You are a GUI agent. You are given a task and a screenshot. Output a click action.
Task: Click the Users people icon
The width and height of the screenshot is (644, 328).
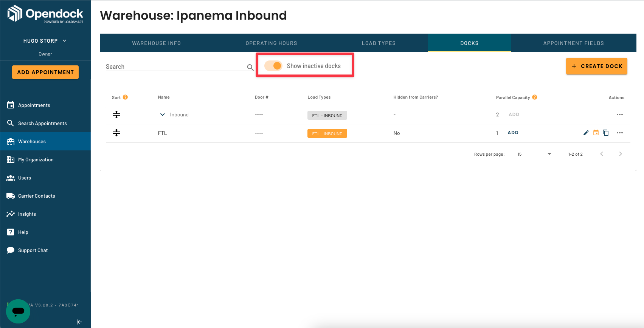point(11,178)
